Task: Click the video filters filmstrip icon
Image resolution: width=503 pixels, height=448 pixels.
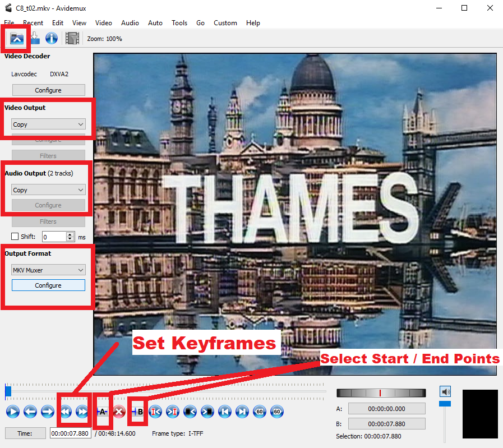Action: (x=72, y=38)
